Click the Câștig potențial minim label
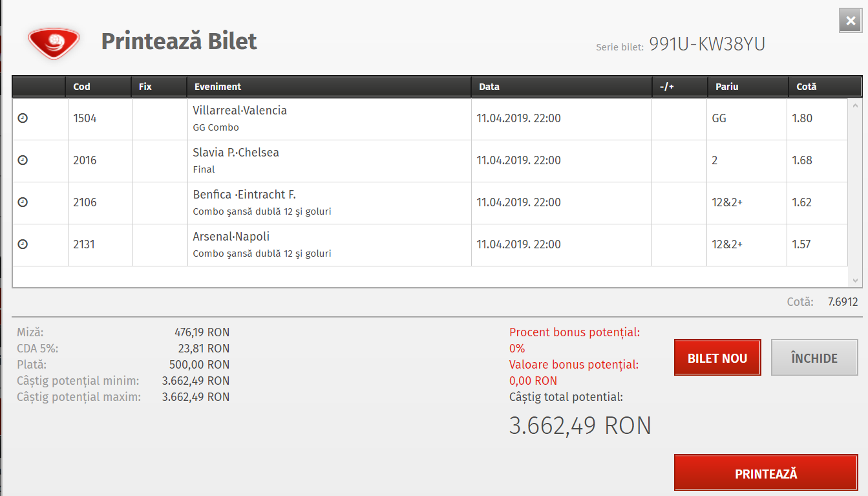Image resolution: width=868 pixels, height=496 pixels. tap(78, 381)
